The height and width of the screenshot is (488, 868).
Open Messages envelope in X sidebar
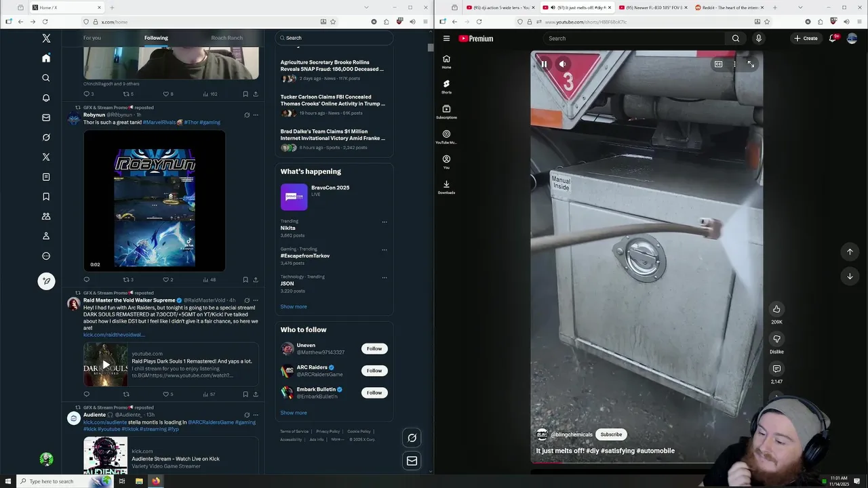pyautogui.click(x=46, y=117)
